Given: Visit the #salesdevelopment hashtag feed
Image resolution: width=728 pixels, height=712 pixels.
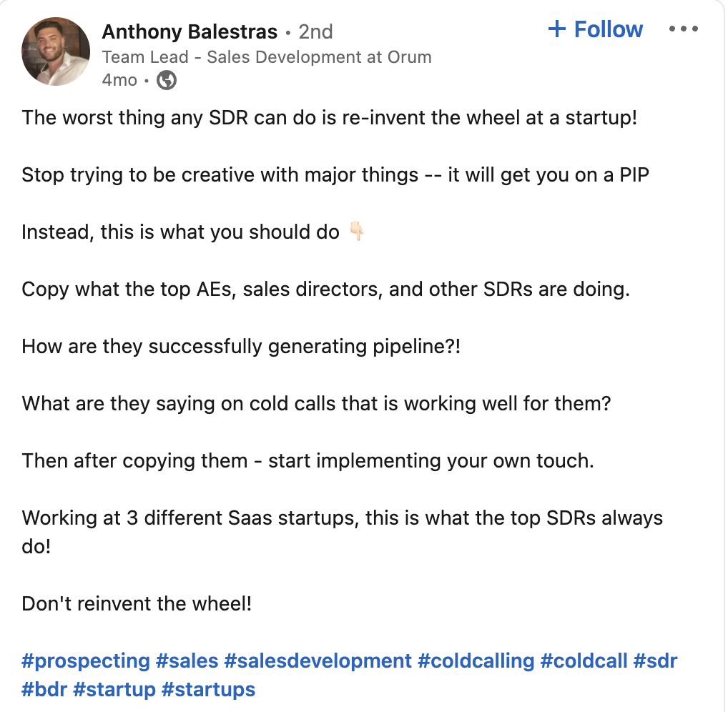Looking at the screenshot, I should (318, 661).
